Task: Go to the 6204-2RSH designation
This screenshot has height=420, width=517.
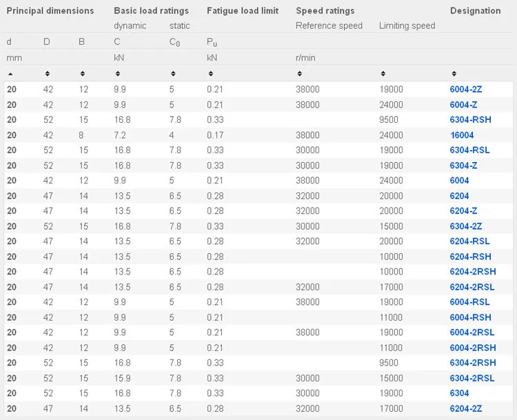Action: (x=472, y=272)
